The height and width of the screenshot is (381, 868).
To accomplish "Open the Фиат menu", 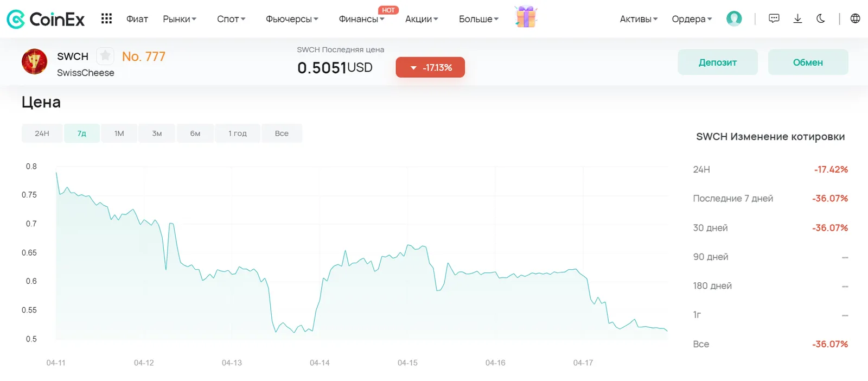I will click(137, 19).
